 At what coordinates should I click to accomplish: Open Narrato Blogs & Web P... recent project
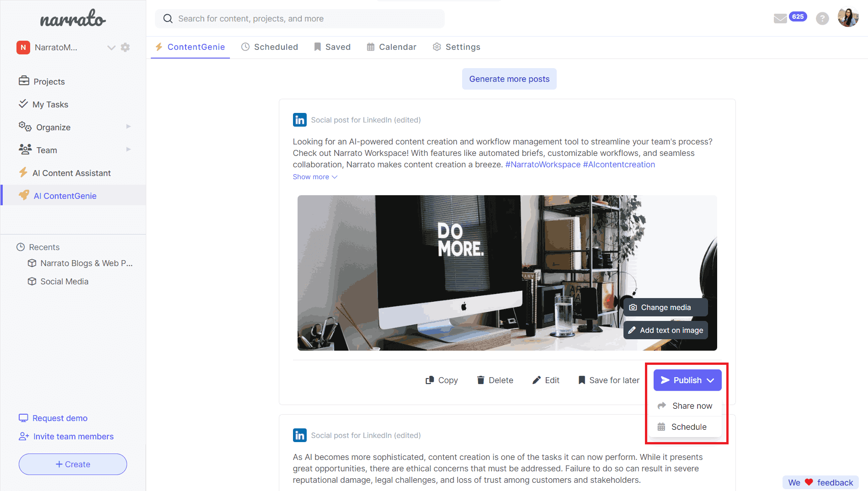pos(80,263)
